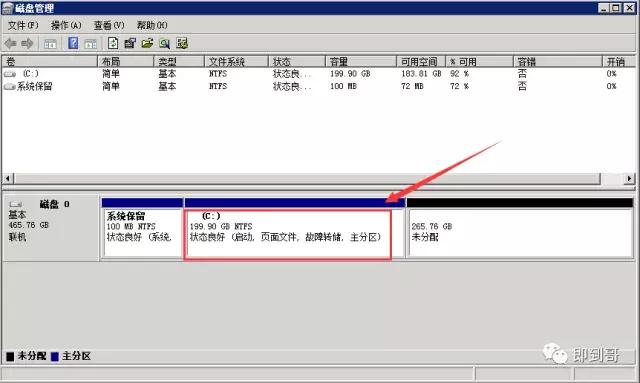Image resolution: width=640 pixels, height=383 pixels.
Task: Open the 帮助(H) menu
Action: (x=152, y=25)
